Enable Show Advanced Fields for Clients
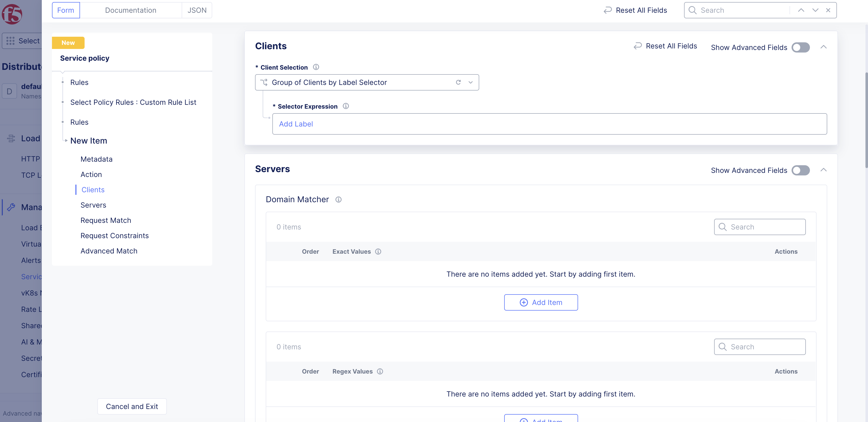The image size is (868, 422). pos(800,48)
